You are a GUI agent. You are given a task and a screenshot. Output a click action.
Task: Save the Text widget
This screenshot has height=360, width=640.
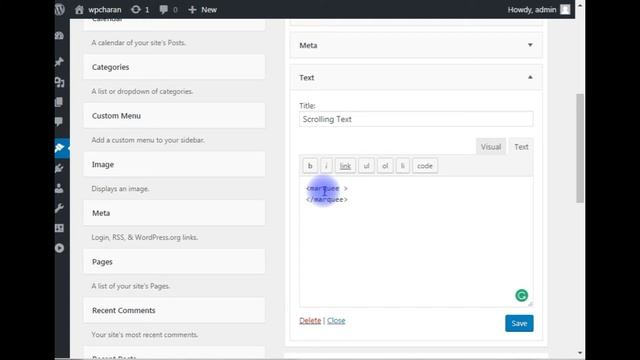tap(519, 323)
